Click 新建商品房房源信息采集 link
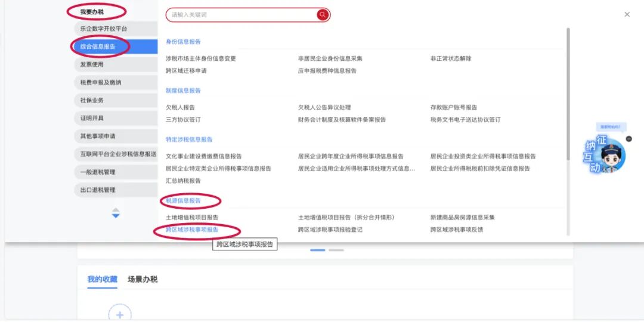The height and width of the screenshot is (322, 644). pos(463,217)
